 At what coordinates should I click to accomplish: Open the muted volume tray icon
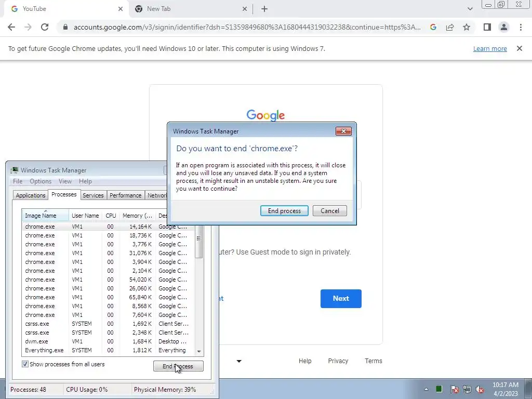[x=480, y=389]
